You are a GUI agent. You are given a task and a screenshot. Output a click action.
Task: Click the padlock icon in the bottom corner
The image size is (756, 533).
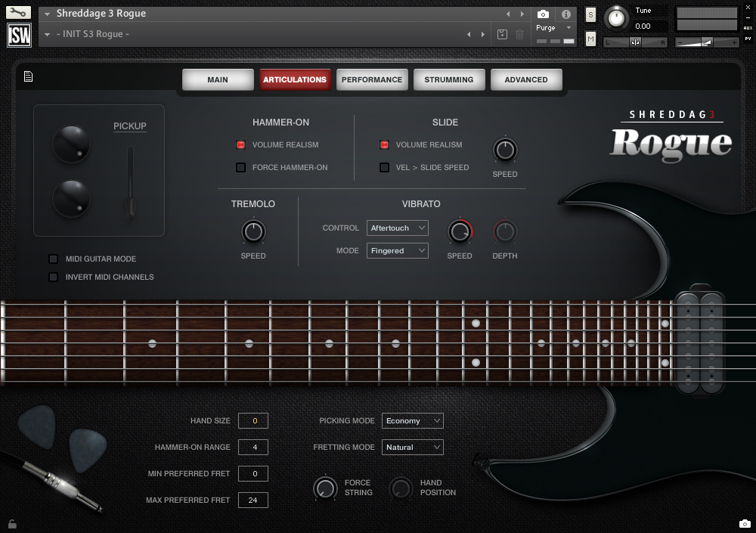12,523
